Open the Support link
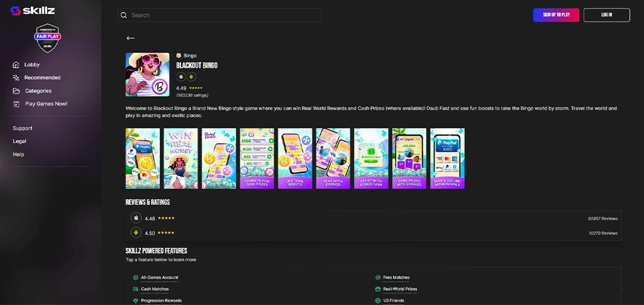Image resolution: width=644 pixels, height=305 pixels. 23,128
